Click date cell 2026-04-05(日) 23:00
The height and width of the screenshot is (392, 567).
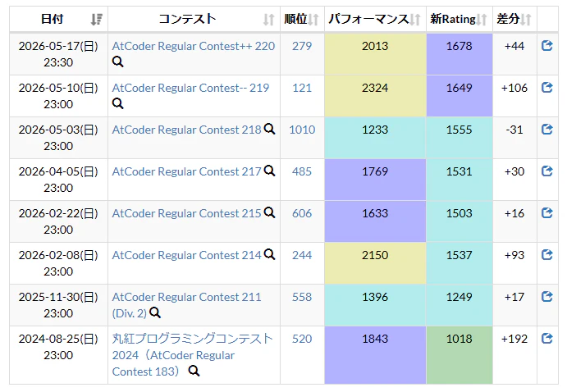(58, 180)
